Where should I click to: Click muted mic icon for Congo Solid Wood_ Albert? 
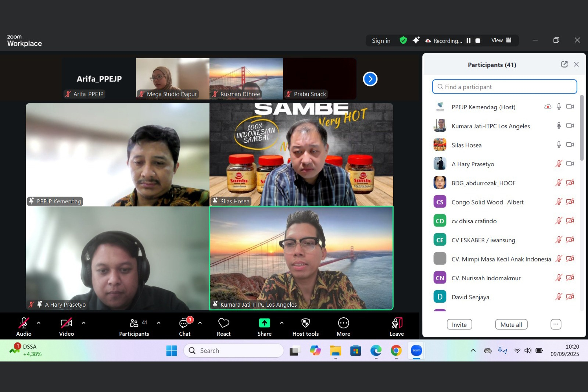click(x=559, y=202)
